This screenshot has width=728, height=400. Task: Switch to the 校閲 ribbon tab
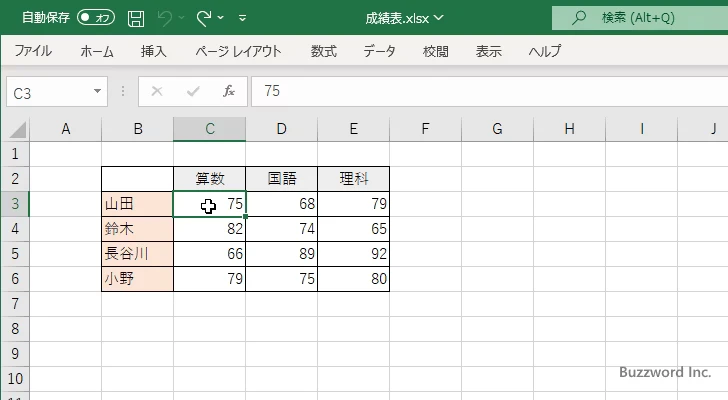436,51
